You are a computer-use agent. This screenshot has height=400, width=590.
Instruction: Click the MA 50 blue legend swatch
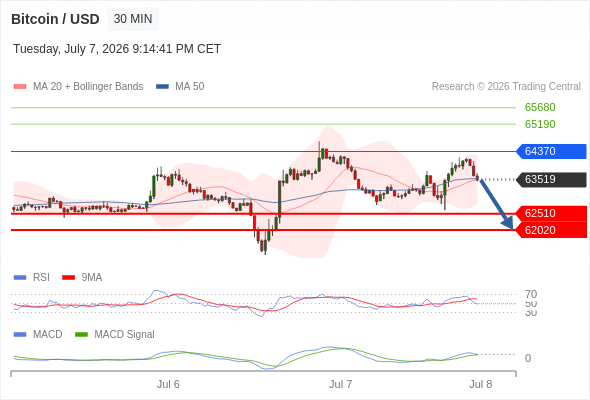[162, 87]
